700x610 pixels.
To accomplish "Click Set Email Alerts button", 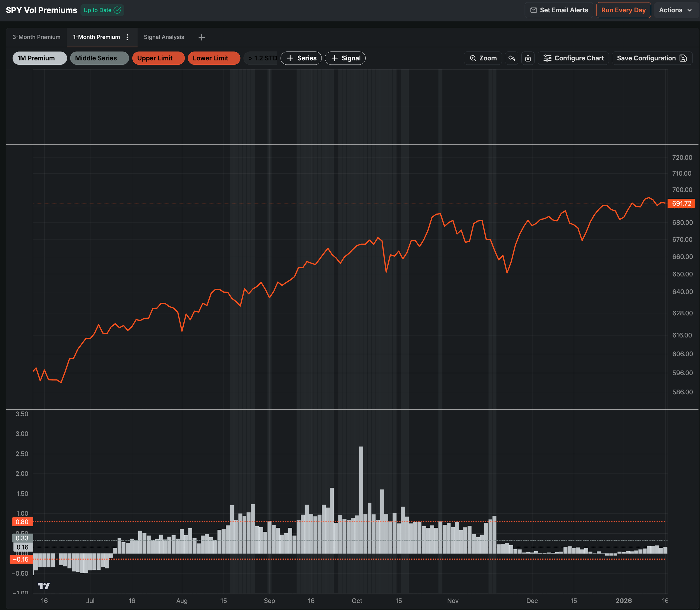I will coord(559,10).
